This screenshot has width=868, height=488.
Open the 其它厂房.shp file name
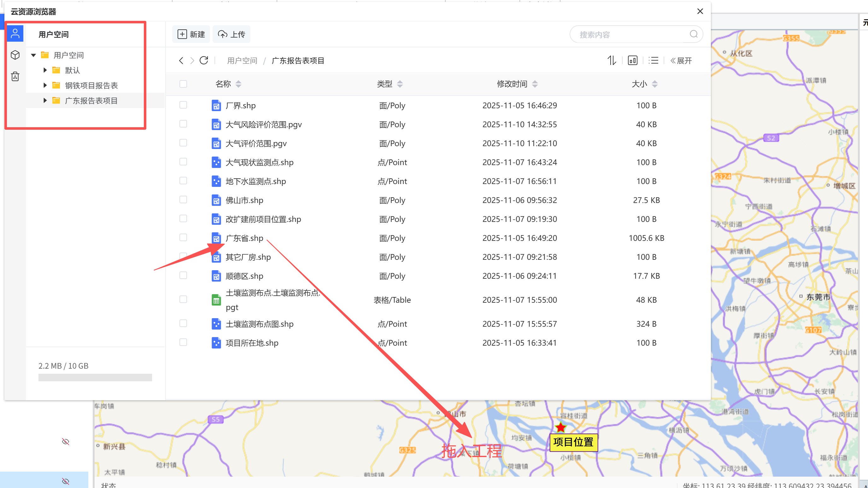click(x=248, y=257)
